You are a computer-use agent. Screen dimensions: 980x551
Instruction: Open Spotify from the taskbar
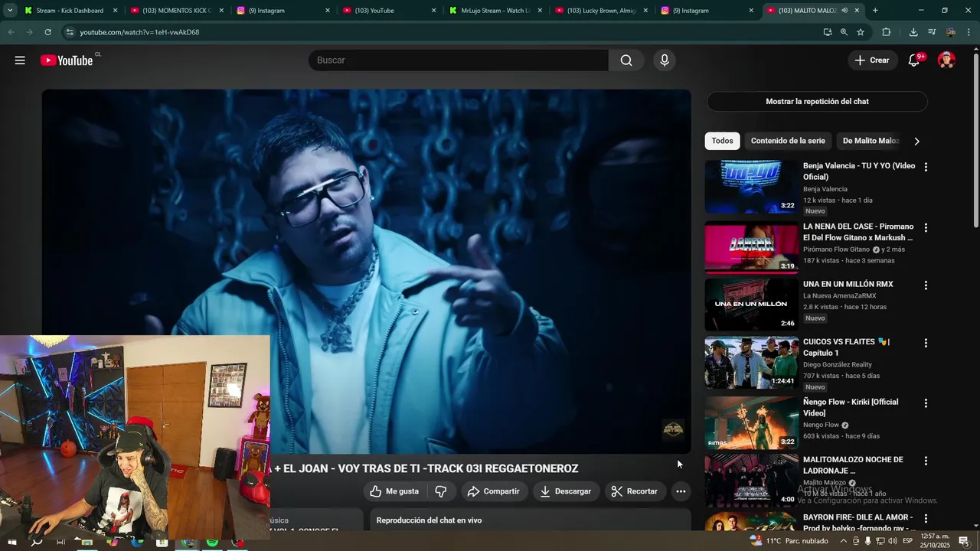pyautogui.click(x=212, y=542)
